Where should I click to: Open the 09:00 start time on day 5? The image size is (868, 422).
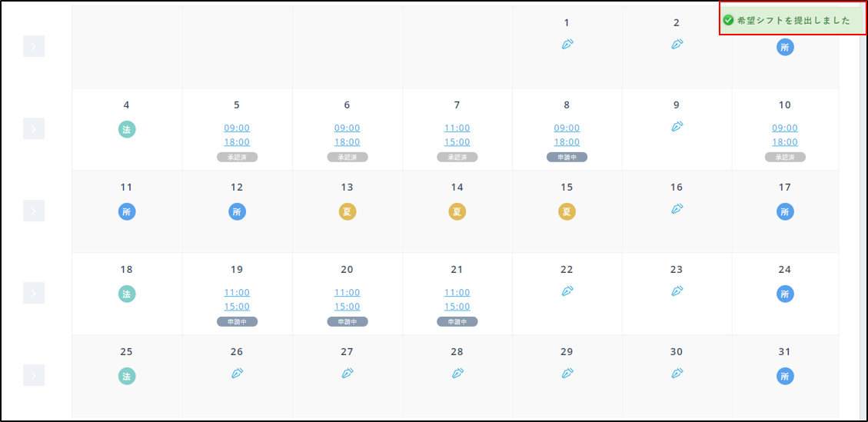click(237, 128)
